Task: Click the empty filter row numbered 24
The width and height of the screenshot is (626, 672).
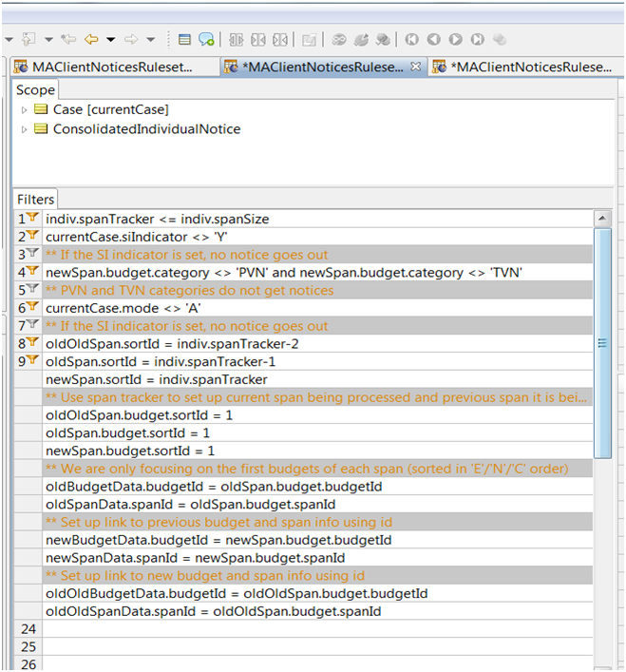Action: coord(317,628)
